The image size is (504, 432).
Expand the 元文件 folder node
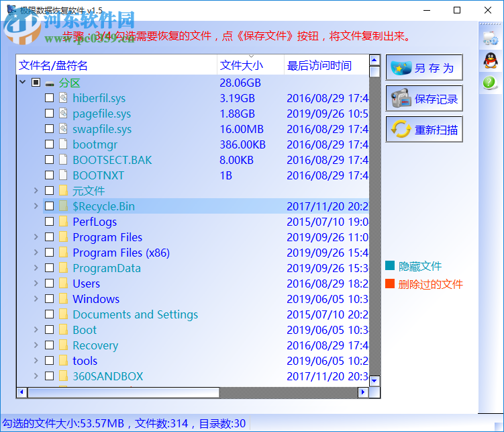point(36,190)
